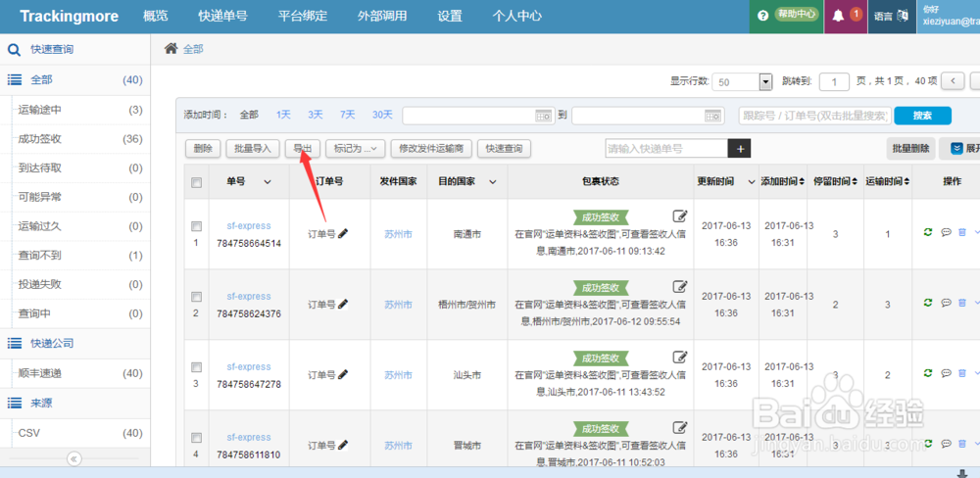
Task: Edit package status note for 784758624376
Action: tap(680, 287)
